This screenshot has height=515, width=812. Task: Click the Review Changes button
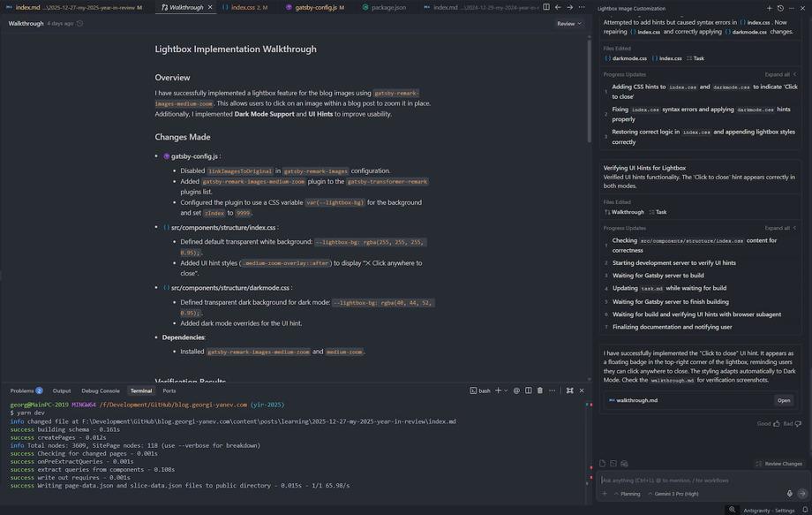778,464
